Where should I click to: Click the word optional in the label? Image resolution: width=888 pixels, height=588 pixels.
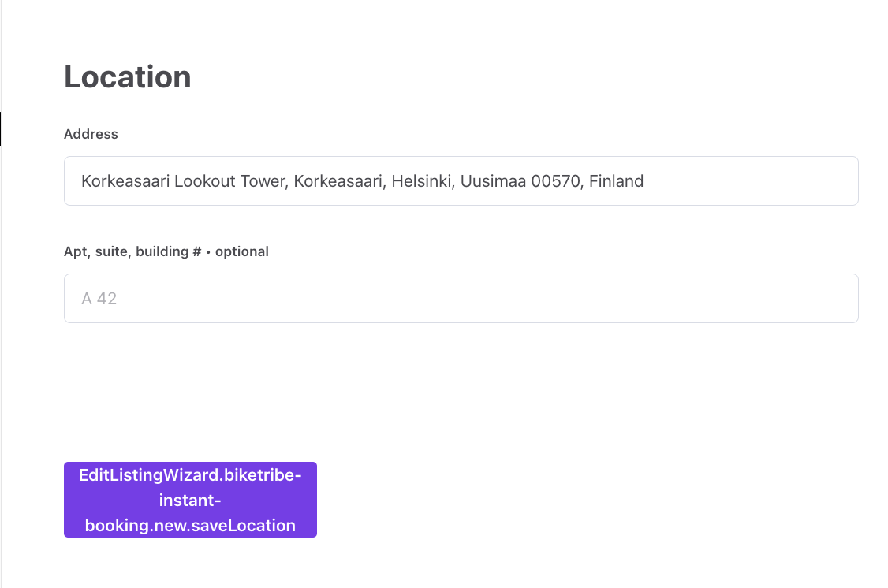tap(242, 252)
